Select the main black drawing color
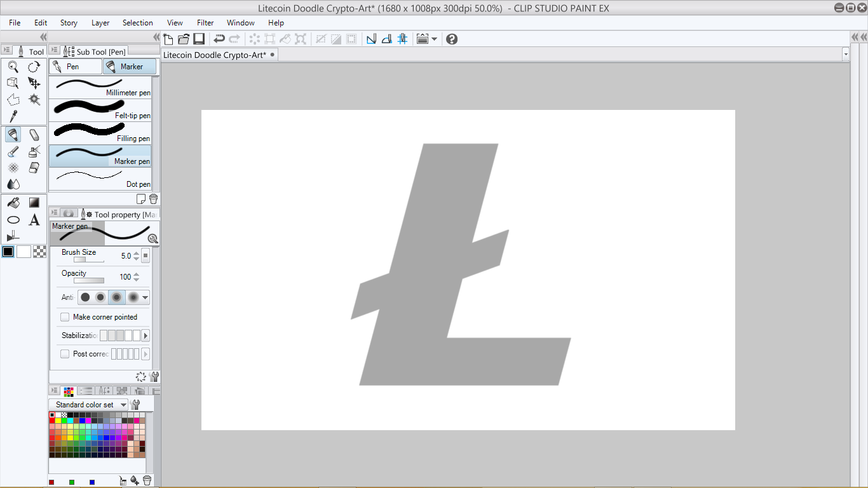The image size is (868, 488). (8, 252)
